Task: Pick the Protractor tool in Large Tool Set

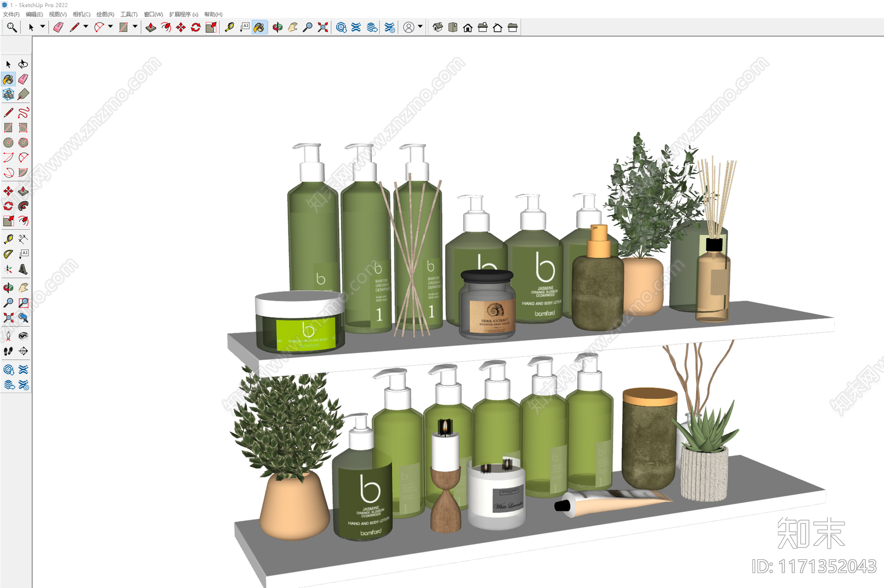Action: pos(8,254)
